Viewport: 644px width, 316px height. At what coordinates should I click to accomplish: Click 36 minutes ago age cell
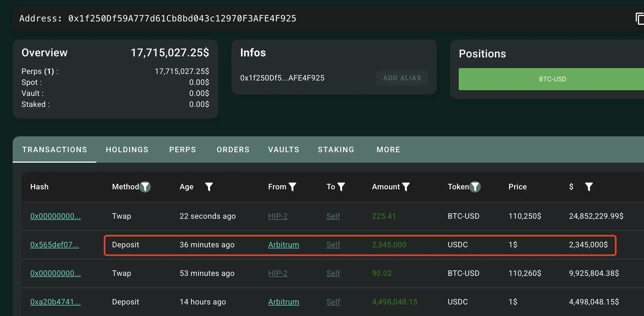click(207, 245)
